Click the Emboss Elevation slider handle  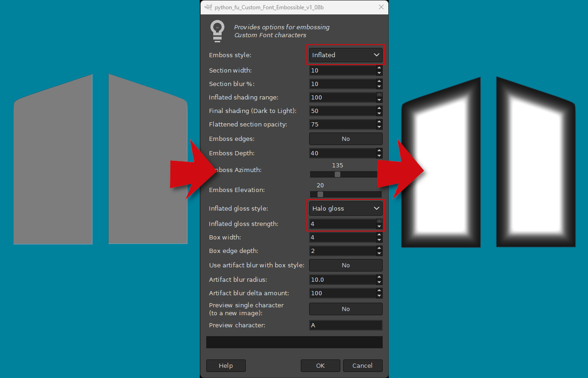pos(320,194)
